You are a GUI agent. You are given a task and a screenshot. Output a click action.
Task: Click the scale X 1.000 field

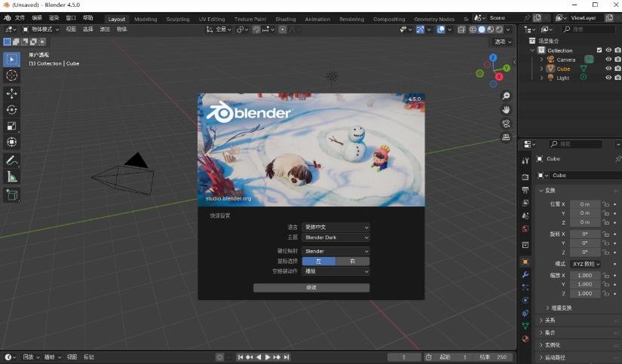point(585,275)
